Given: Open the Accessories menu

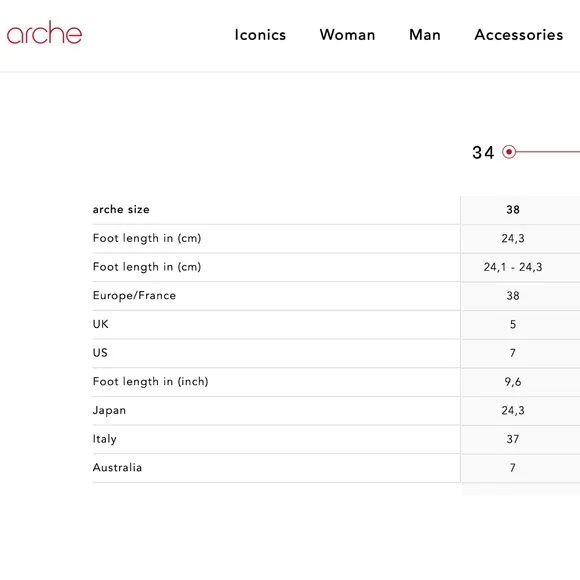Looking at the screenshot, I should (519, 35).
